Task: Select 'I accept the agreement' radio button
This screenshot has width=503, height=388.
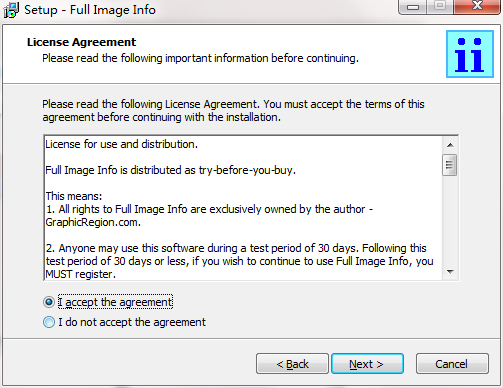Action: pos(49,302)
